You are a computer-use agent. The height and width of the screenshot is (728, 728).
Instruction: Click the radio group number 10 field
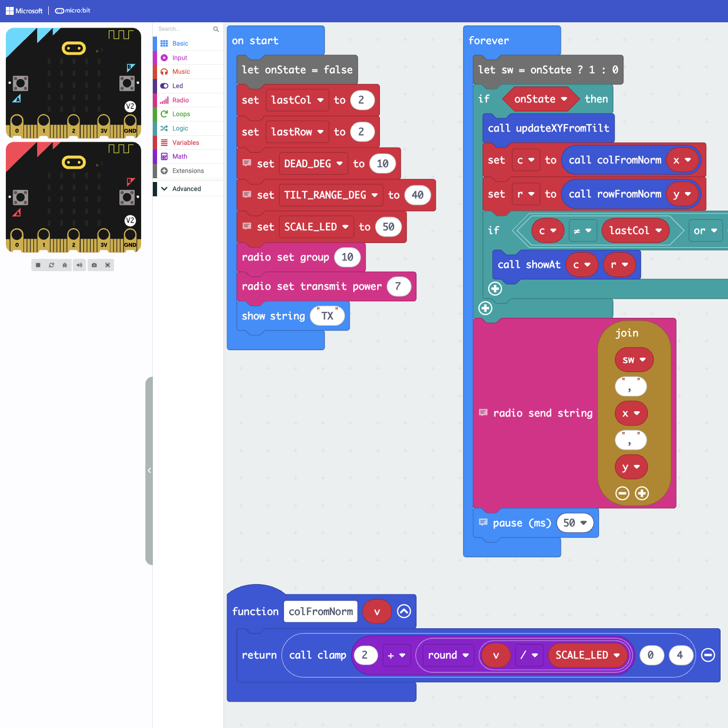347,257
